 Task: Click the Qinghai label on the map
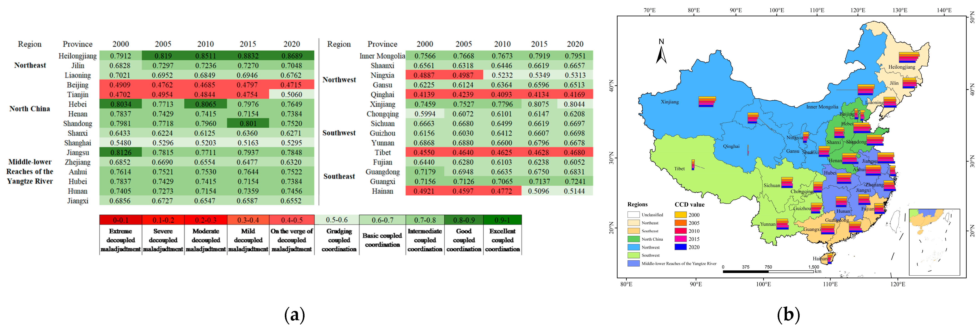tap(731, 146)
